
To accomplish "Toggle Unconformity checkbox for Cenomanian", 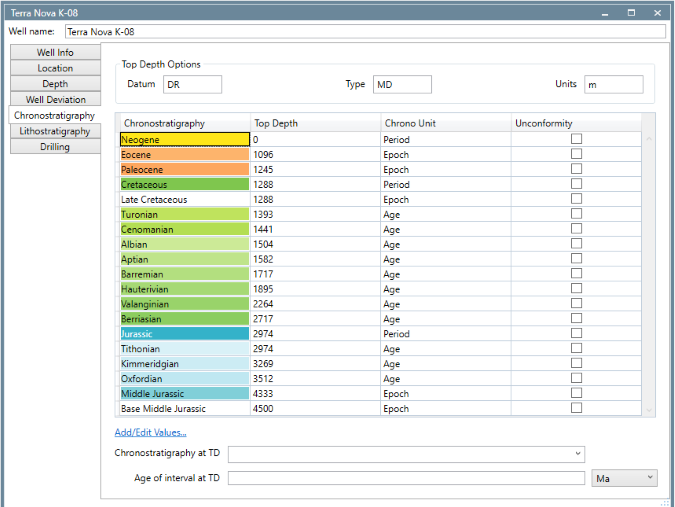I will pyautogui.click(x=576, y=229).
